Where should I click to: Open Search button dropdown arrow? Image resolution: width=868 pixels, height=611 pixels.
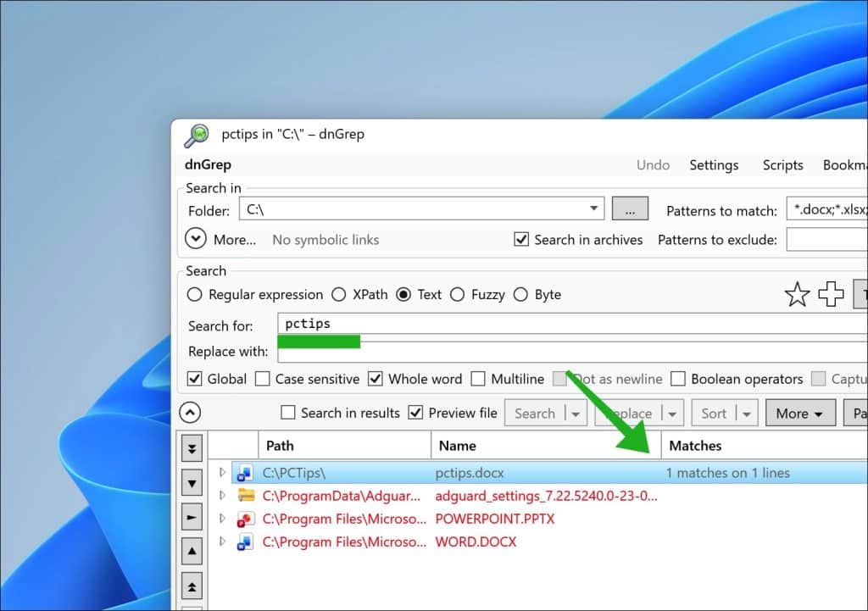576,414
